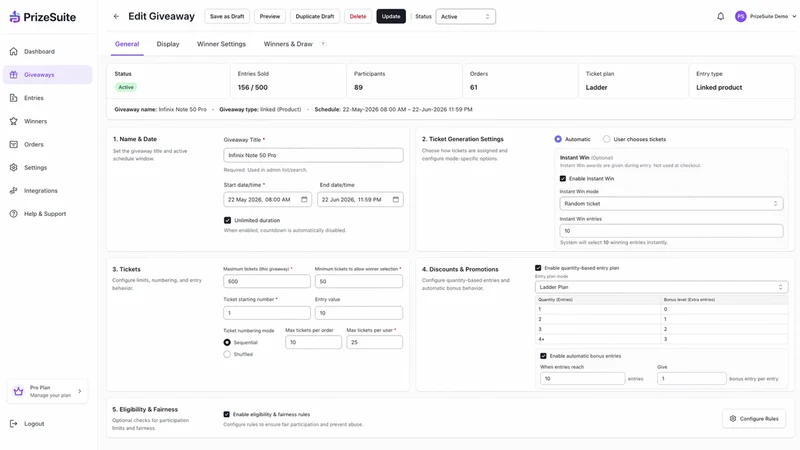Click the Logout arrow icon
The image size is (800, 450).
click(14, 423)
